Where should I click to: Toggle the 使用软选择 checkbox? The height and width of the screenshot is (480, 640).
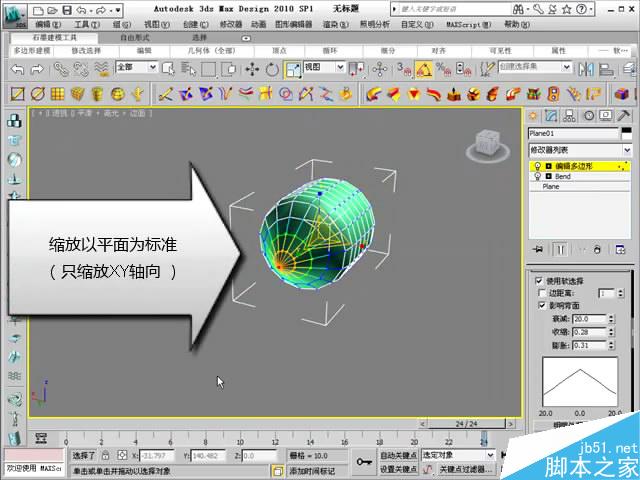541,281
